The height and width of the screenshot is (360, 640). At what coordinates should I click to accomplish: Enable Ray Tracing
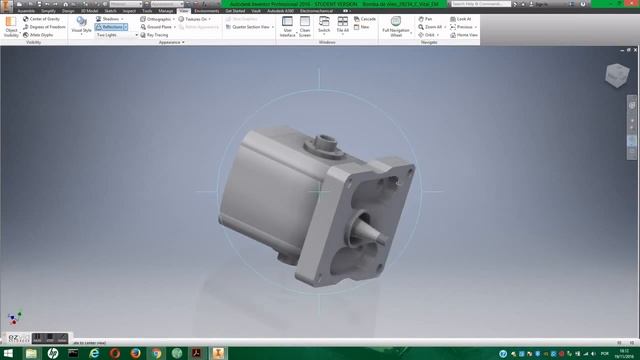pos(154,35)
